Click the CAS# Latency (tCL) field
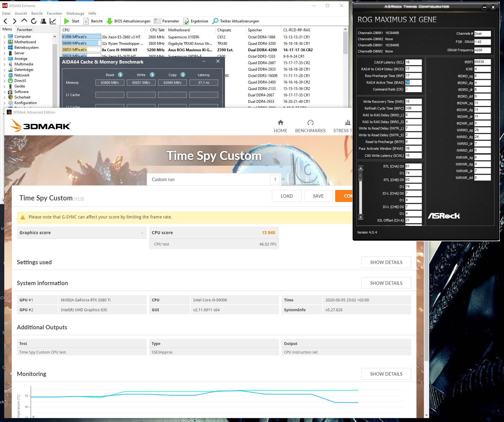 point(413,62)
